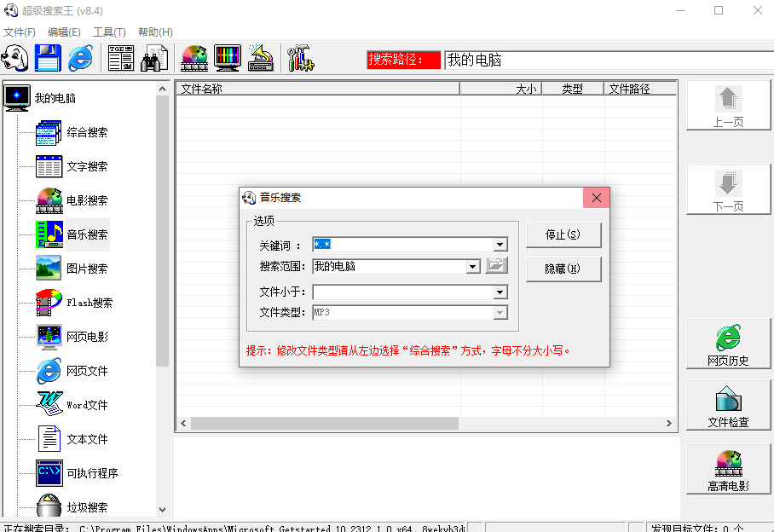Go to previous page with 上一页
Screen dimensions: 774x532
coord(728,106)
